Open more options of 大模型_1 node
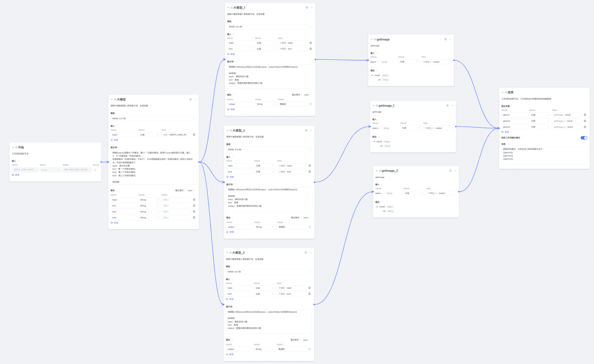The width and height of the screenshot is (594, 364). (x=312, y=8)
